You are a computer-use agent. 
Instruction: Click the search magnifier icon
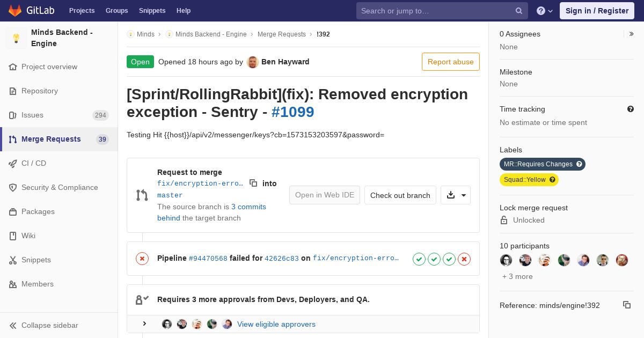[x=519, y=11]
